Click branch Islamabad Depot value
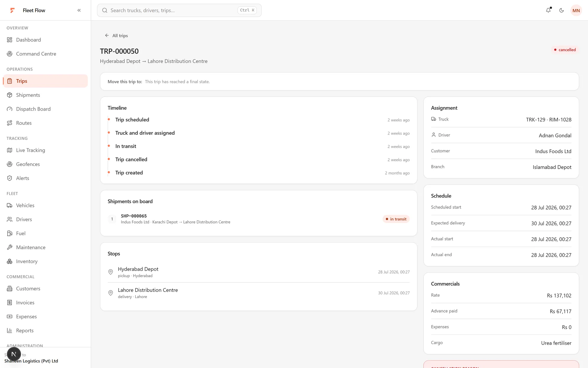Image resolution: width=588 pixels, height=368 pixels. coord(552,167)
